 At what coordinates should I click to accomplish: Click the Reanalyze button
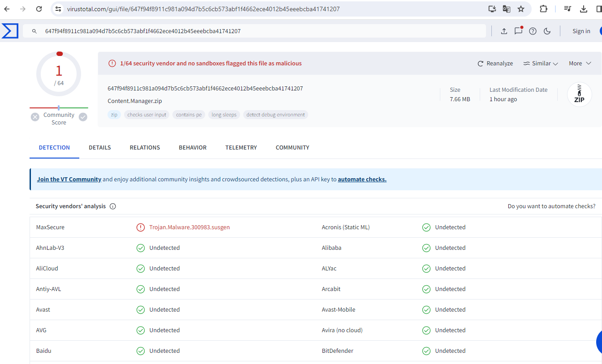[495, 64]
